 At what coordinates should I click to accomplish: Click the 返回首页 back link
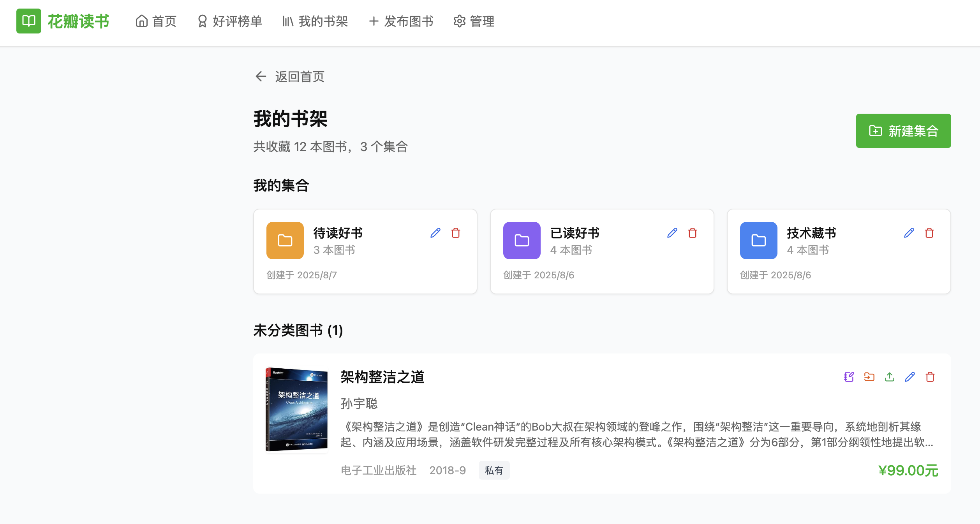290,76
